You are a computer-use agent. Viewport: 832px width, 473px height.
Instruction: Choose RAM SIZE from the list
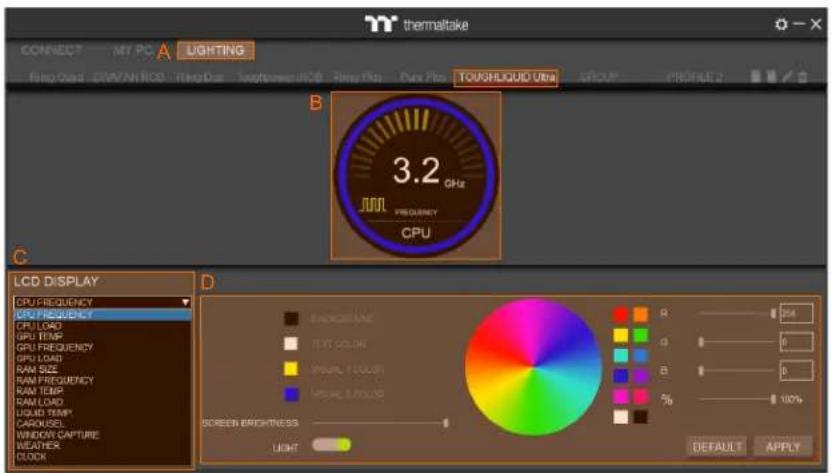coord(37,369)
